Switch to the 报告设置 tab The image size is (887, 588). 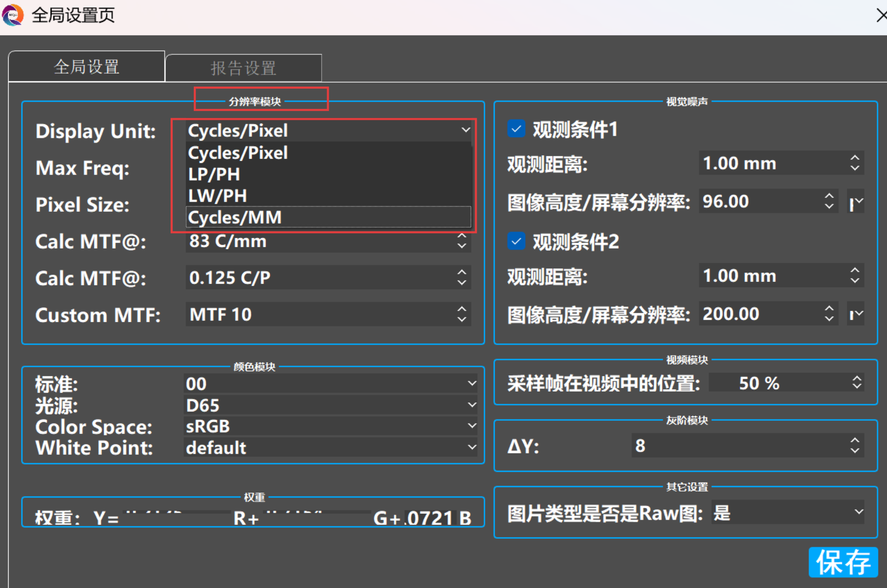click(x=243, y=68)
